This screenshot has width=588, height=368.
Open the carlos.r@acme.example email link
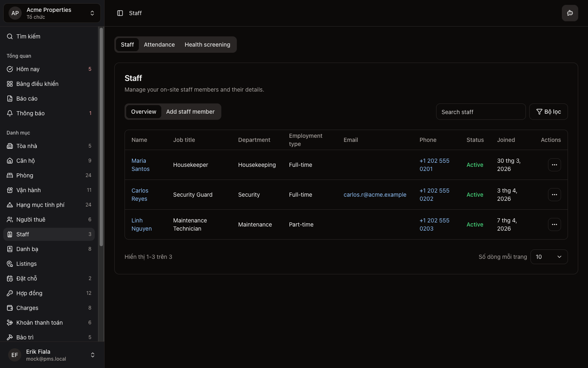pyautogui.click(x=375, y=195)
